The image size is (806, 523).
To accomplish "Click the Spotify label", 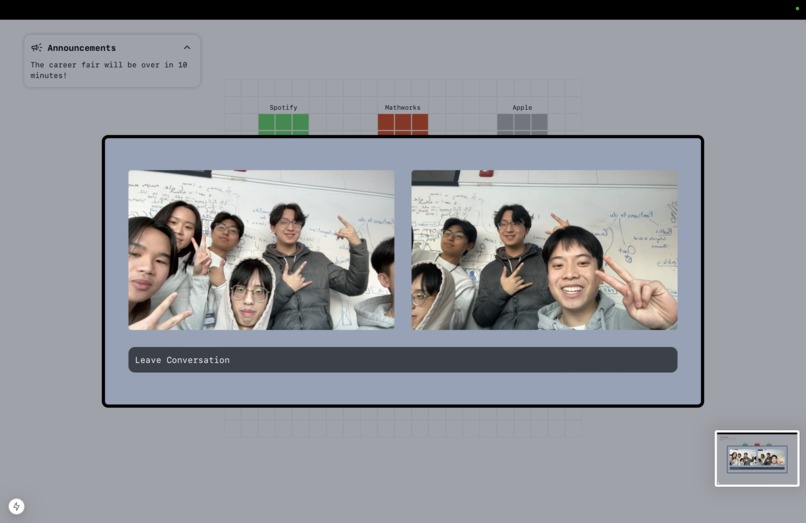I will pyautogui.click(x=283, y=107).
